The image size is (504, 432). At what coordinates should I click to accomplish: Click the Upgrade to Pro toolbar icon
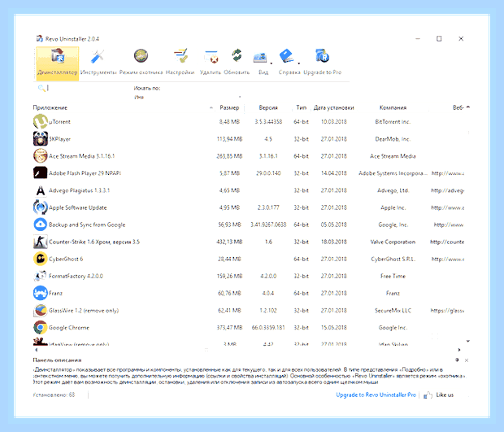(323, 63)
